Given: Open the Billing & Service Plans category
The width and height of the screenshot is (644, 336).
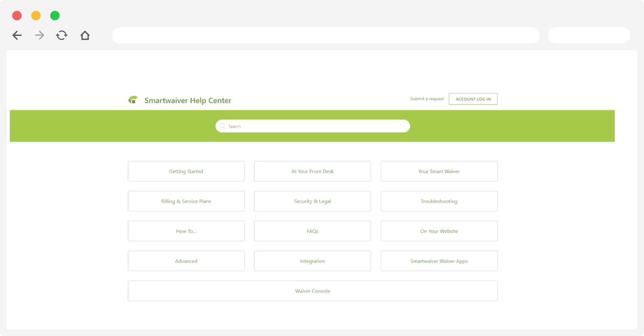Looking at the screenshot, I should pos(186,201).
